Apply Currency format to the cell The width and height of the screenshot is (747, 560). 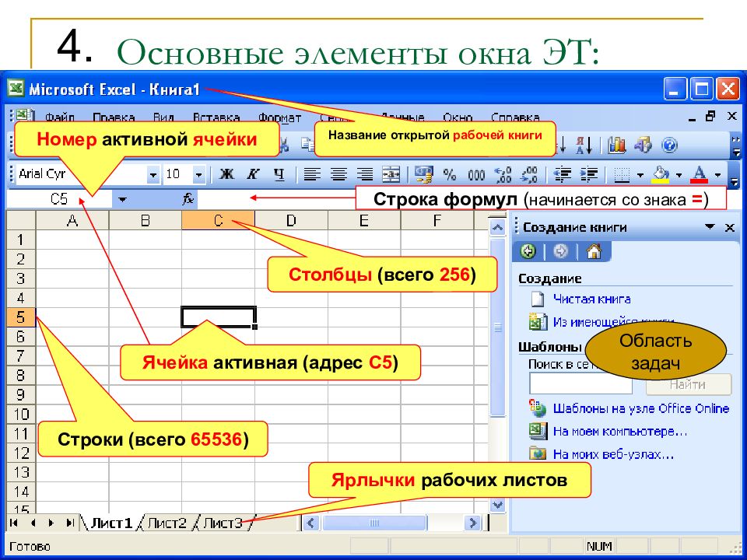point(423,174)
